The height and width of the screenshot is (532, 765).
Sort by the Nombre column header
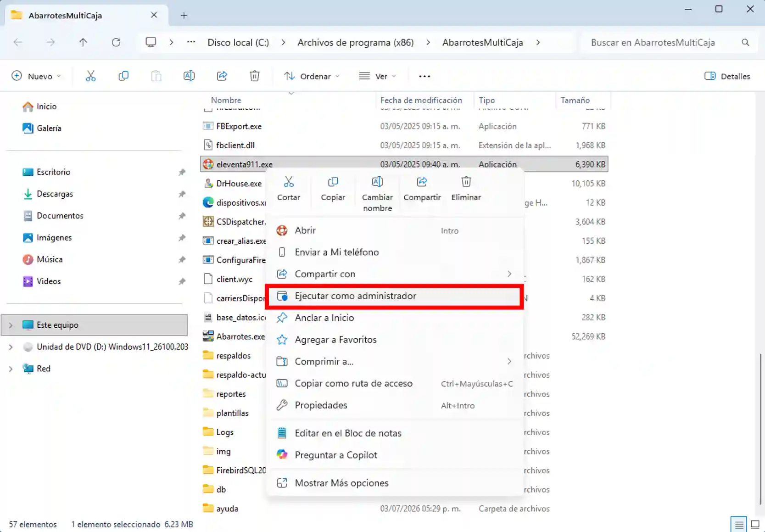(x=226, y=100)
